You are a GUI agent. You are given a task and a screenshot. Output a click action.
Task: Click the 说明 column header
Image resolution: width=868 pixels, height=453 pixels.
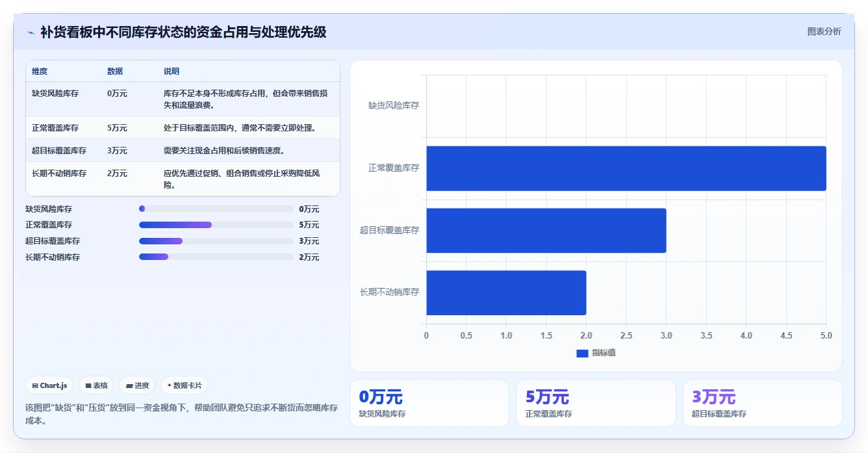coord(172,71)
